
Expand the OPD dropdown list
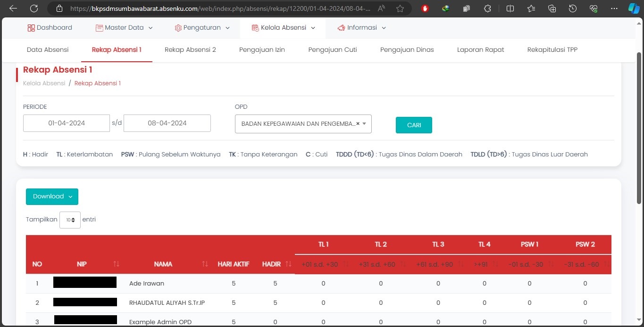tap(364, 124)
